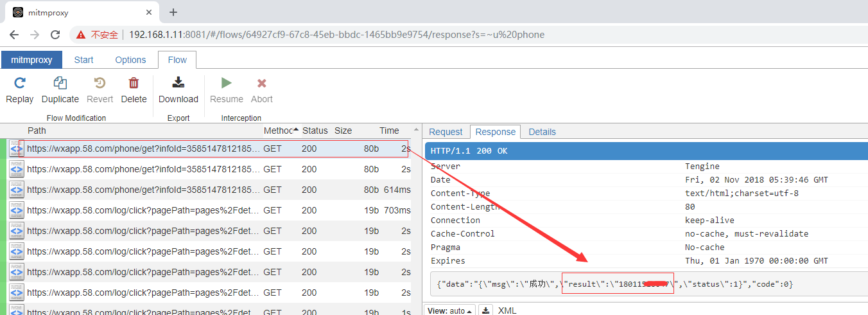The height and width of the screenshot is (315, 868).
Task: Click the Expires header name
Action: coord(448,260)
